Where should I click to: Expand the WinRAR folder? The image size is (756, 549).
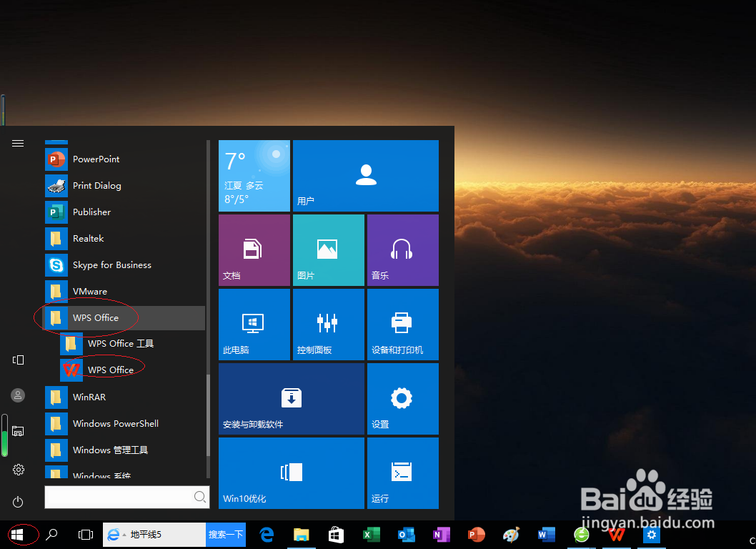click(125, 397)
